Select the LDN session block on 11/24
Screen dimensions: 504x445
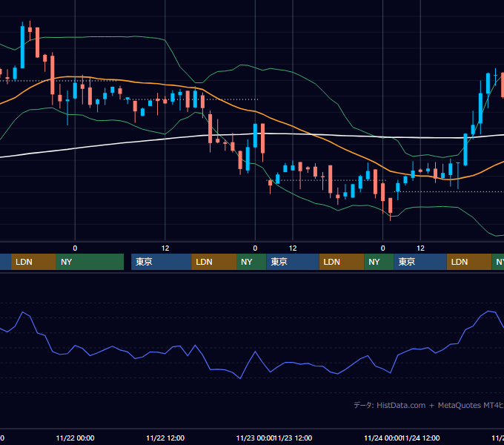click(469, 262)
